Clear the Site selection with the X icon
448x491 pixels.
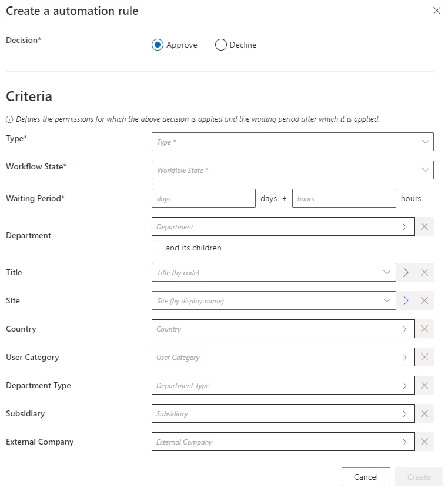click(x=424, y=300)
